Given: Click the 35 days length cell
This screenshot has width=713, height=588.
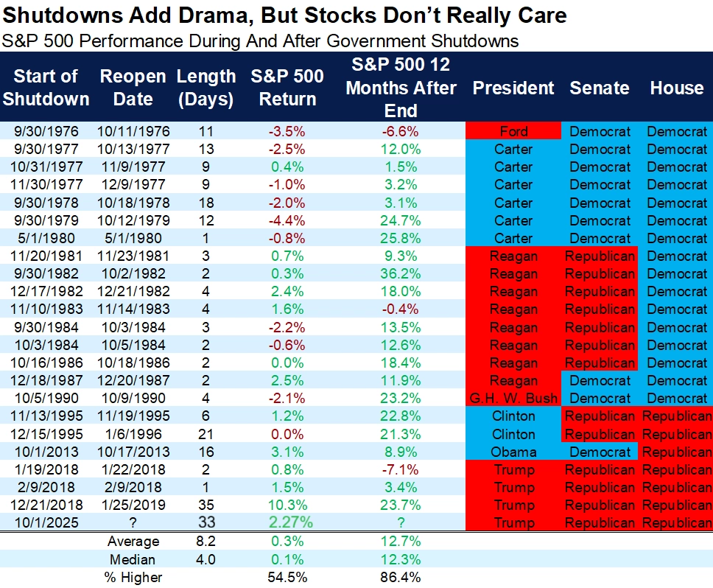Looking at the screenshot, I should pyautogui.click(x=206, y=505).
